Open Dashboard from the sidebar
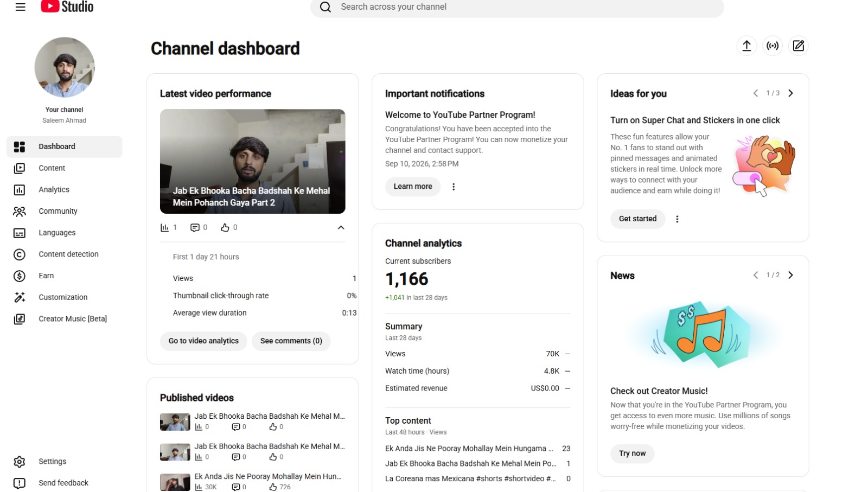Screen dimensions: 868x492 [x=64, y=146]
